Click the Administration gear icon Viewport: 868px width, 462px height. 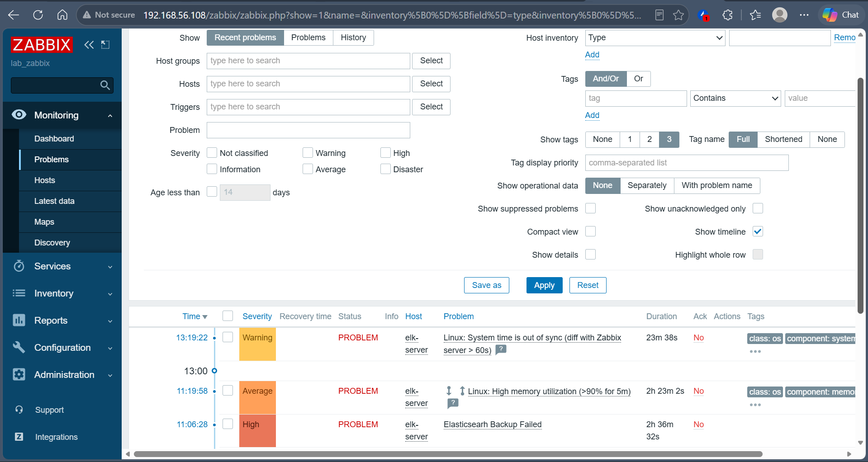coord(19,374)
